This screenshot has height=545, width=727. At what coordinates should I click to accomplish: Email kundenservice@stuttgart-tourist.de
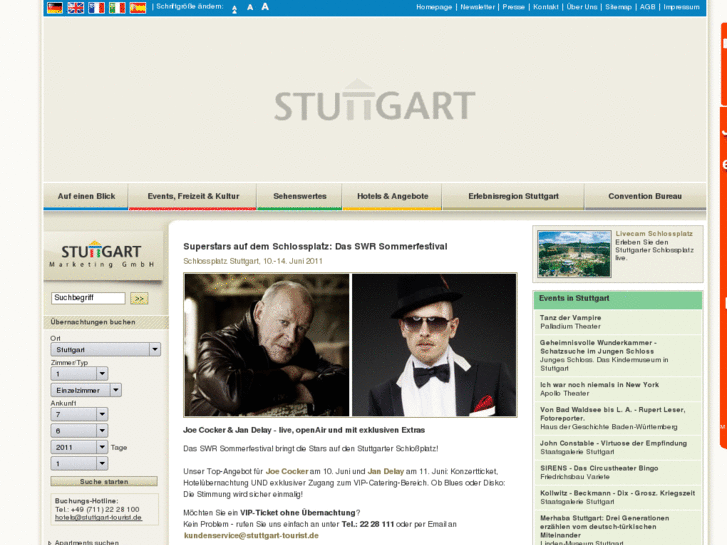251,535
